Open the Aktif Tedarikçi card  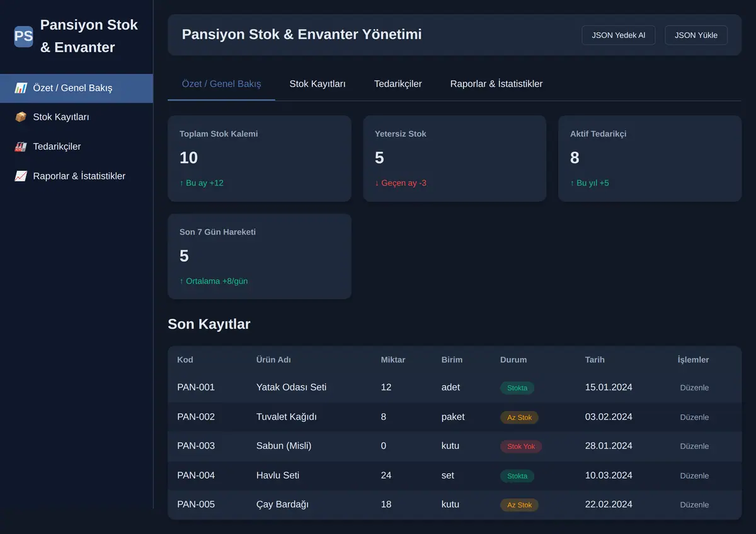(650, 158)
